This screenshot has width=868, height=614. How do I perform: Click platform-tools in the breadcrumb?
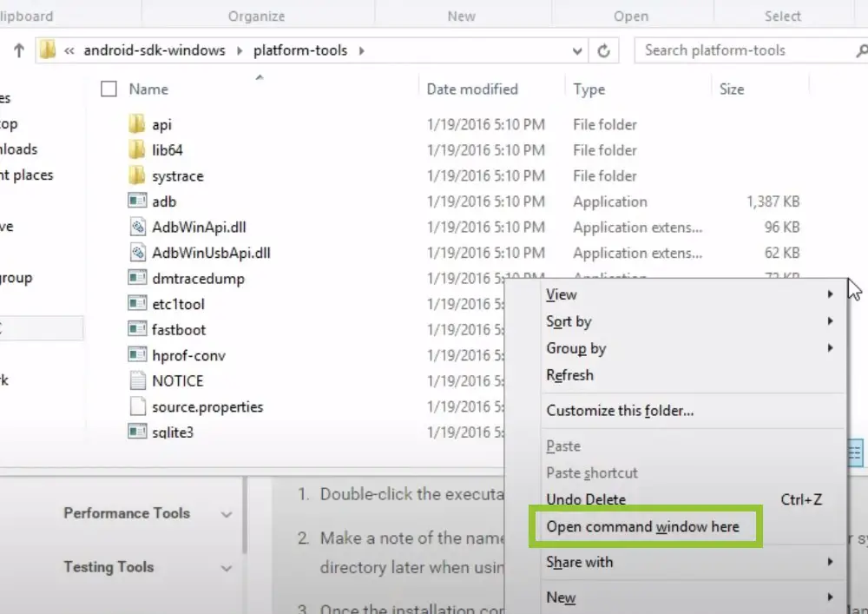click(300, 50)
